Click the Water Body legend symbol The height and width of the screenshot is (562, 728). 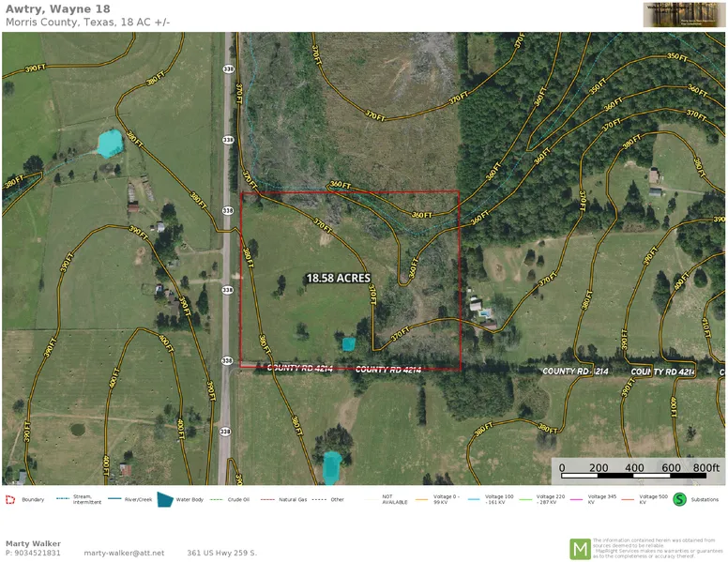(x=165, y=499)
